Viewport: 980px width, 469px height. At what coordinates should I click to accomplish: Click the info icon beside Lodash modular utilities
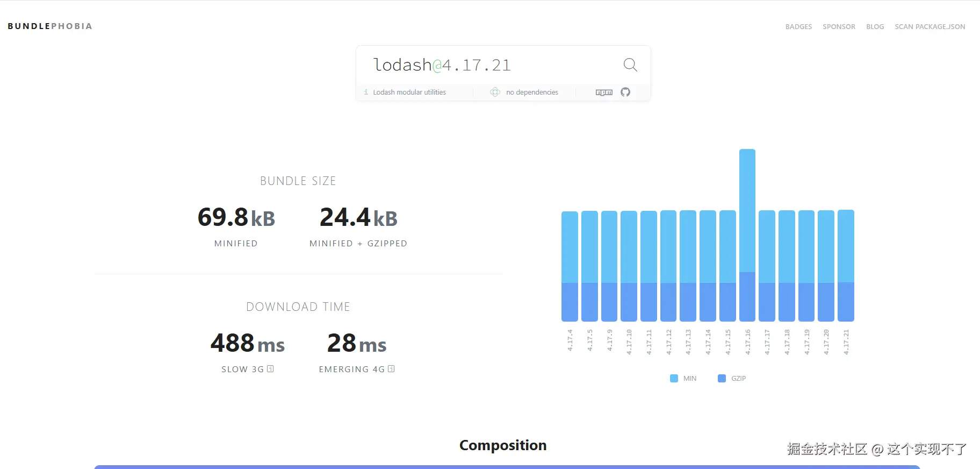pos(366,92)
